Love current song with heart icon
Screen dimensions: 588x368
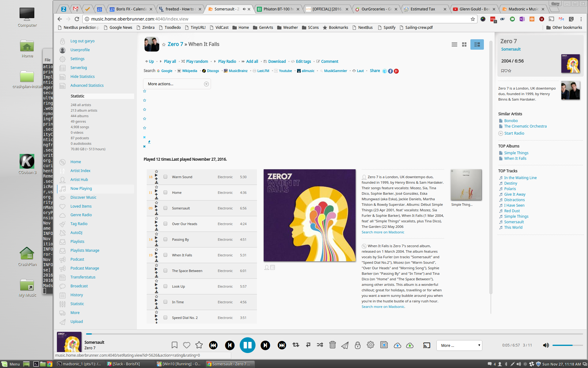tap(187, 345)
